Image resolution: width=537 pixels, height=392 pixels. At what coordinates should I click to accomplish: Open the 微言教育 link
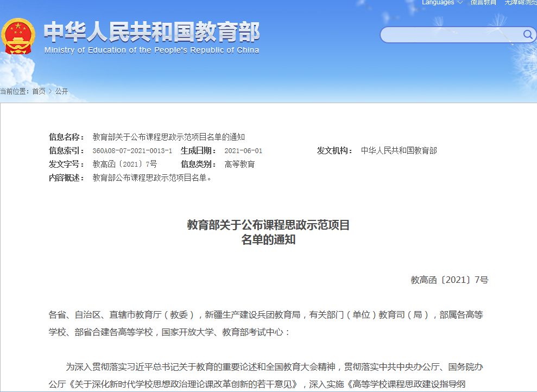pos(483,3)
